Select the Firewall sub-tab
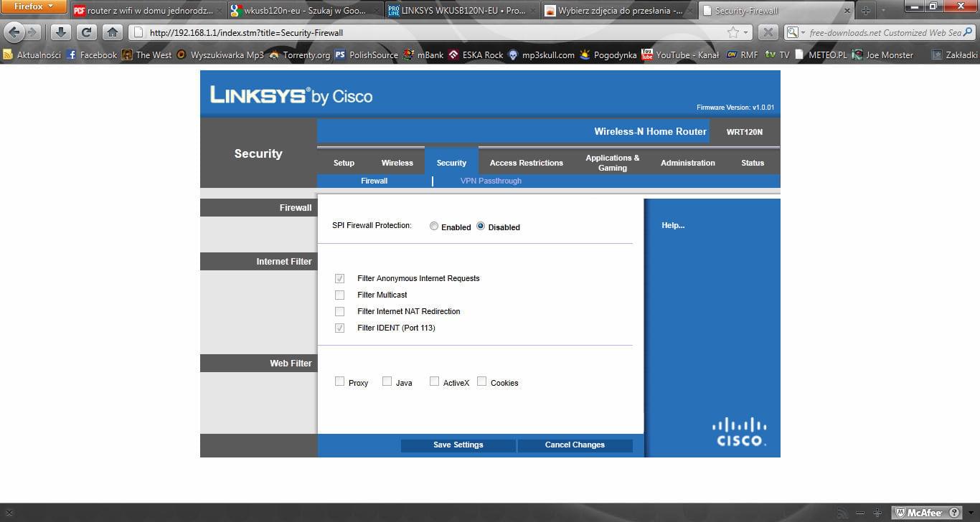The height and width of the screenshot is (522, 980). (x=374, y=181)
